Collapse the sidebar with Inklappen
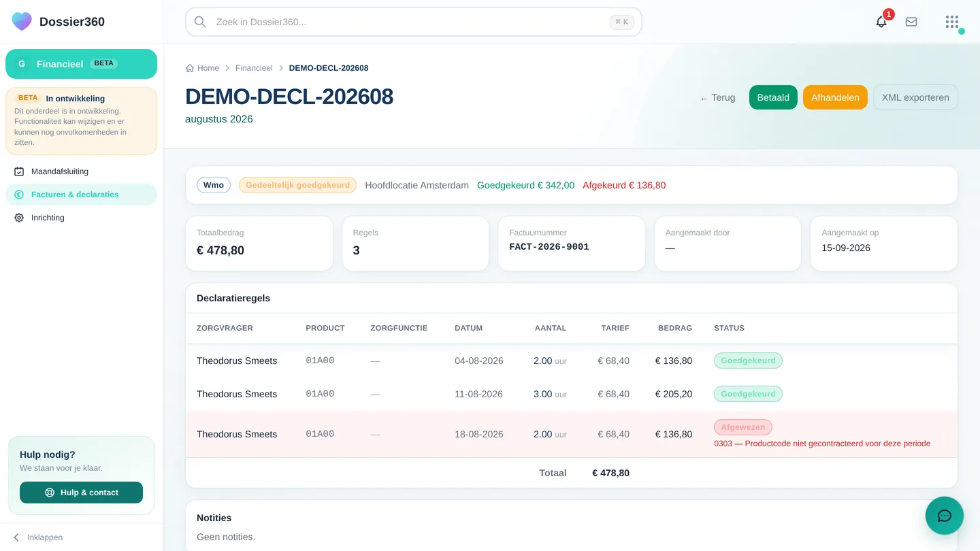 tap(38, 537)
